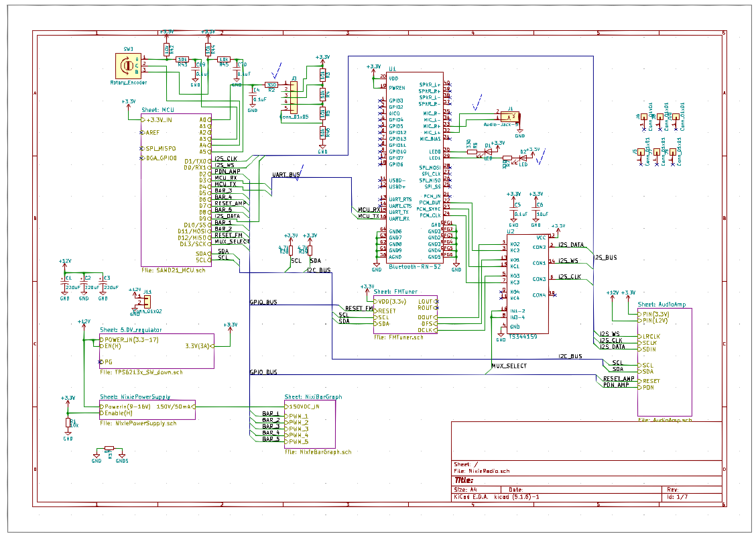Open the 5.0V_regulator sheet block
Image resolution: width=756 pixels, height=538 pixels.
point(156,350)
